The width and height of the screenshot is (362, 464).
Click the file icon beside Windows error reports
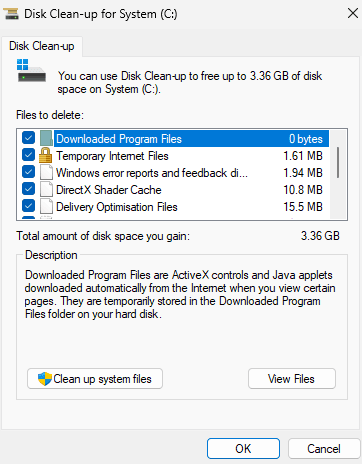coord(46,173)
